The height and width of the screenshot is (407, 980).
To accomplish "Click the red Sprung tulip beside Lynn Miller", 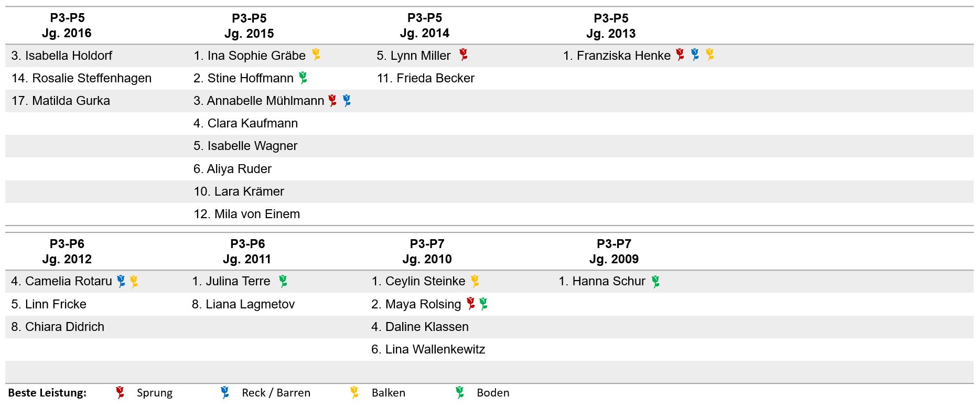I will (463, 55).
